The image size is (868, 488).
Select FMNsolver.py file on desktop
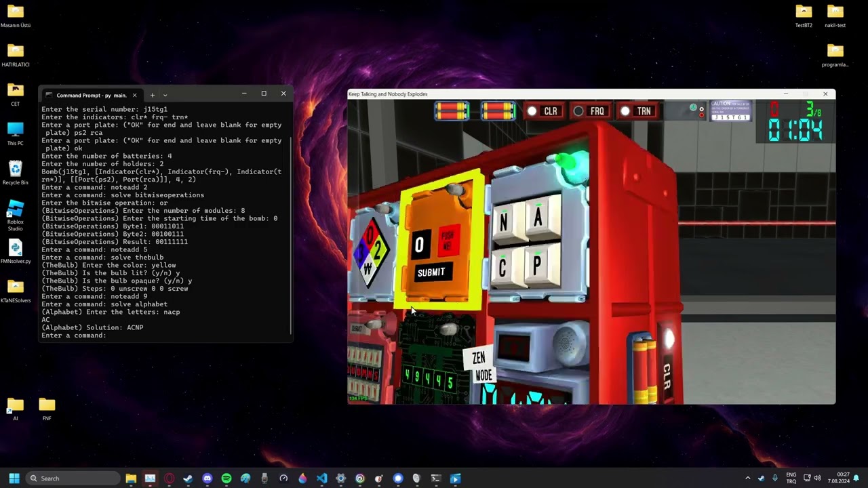point(15,251)
